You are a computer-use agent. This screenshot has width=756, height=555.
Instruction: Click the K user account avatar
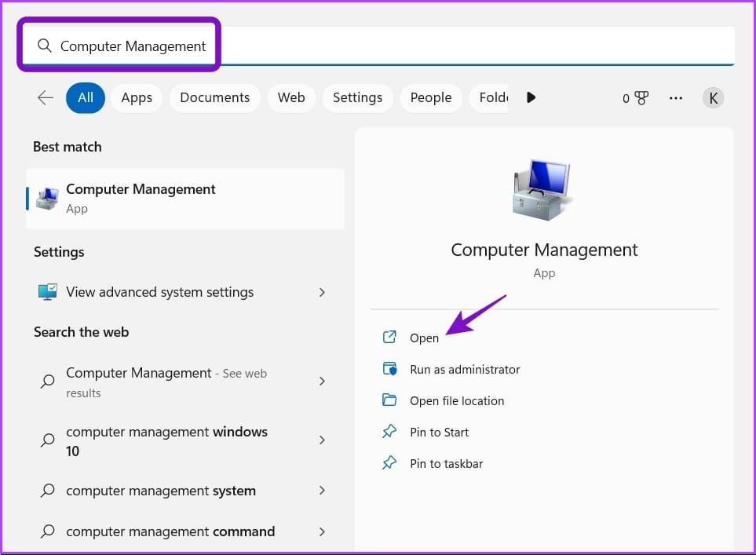pos(713,98)
